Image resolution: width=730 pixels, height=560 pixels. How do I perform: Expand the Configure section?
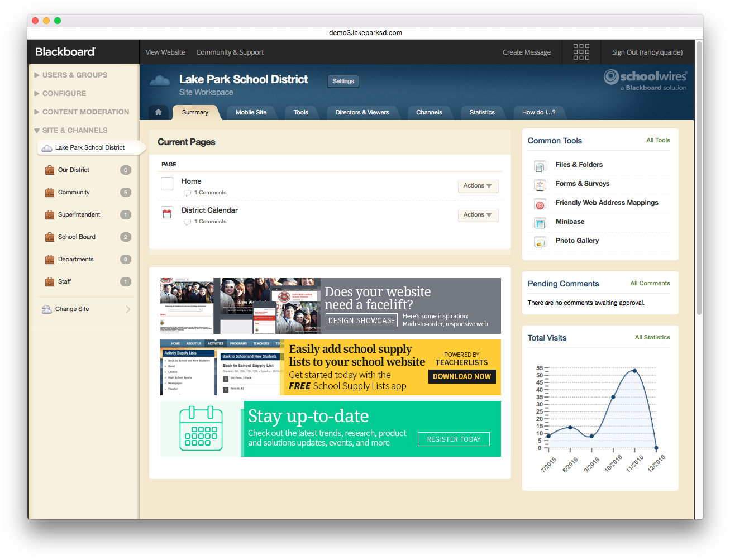tap(60, 93)
